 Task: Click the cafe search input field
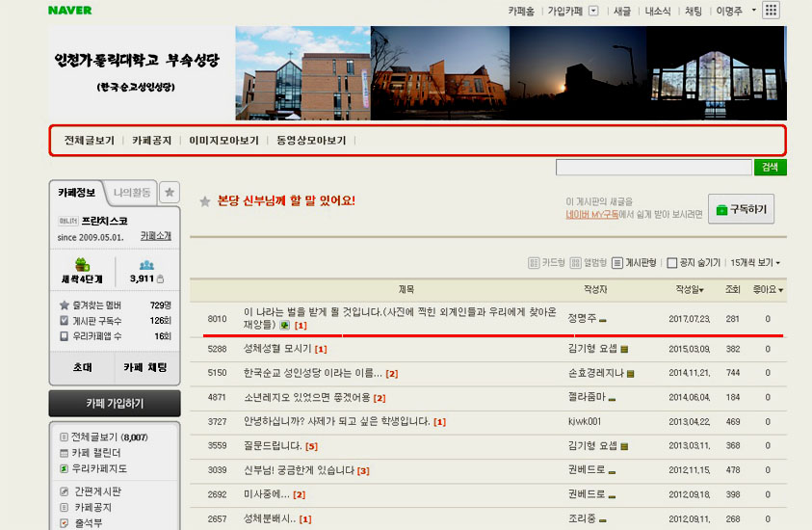click(653, 168)
